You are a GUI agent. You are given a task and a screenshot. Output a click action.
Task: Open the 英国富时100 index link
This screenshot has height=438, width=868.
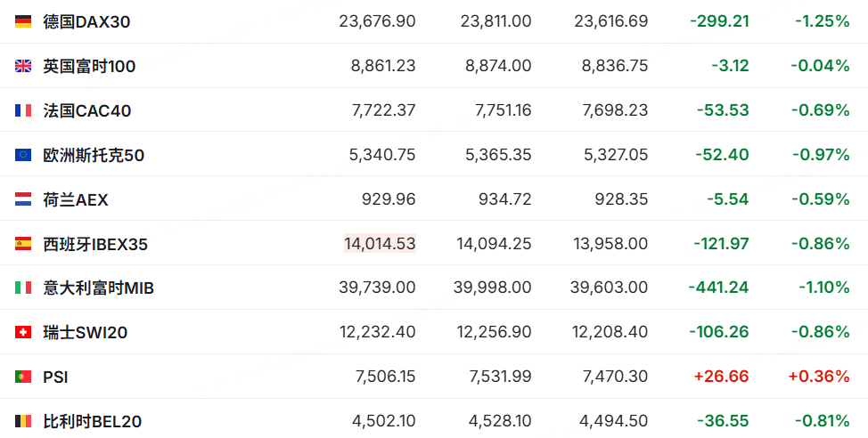[x=89, y=67]
